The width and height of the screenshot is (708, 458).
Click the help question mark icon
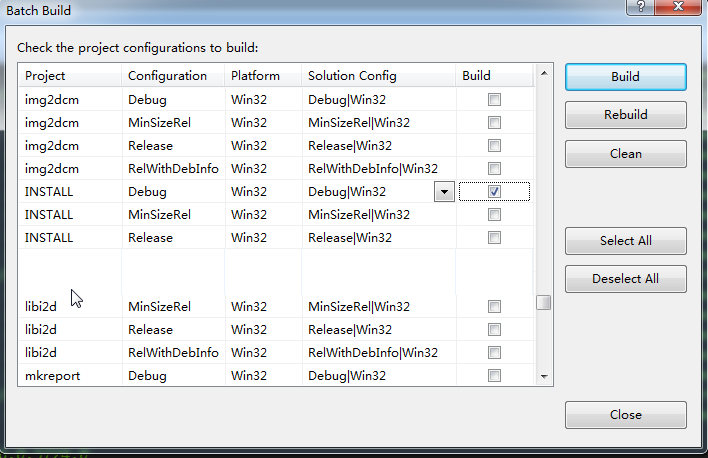[640, 6]
